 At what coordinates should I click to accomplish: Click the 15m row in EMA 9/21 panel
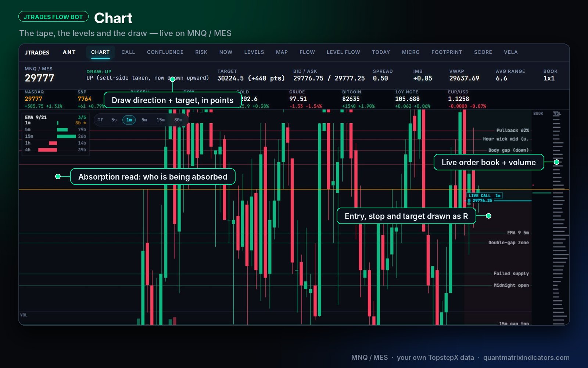(55, 136)
